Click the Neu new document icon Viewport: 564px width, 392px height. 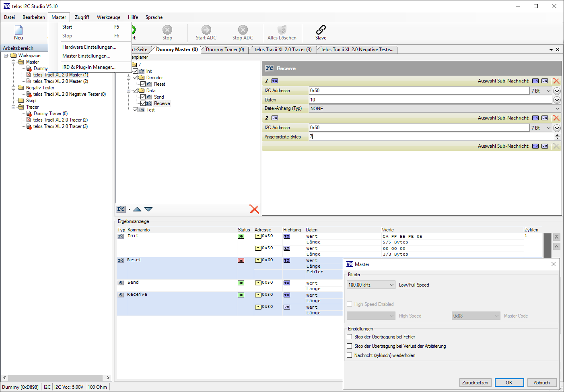[x=19, y=30]
